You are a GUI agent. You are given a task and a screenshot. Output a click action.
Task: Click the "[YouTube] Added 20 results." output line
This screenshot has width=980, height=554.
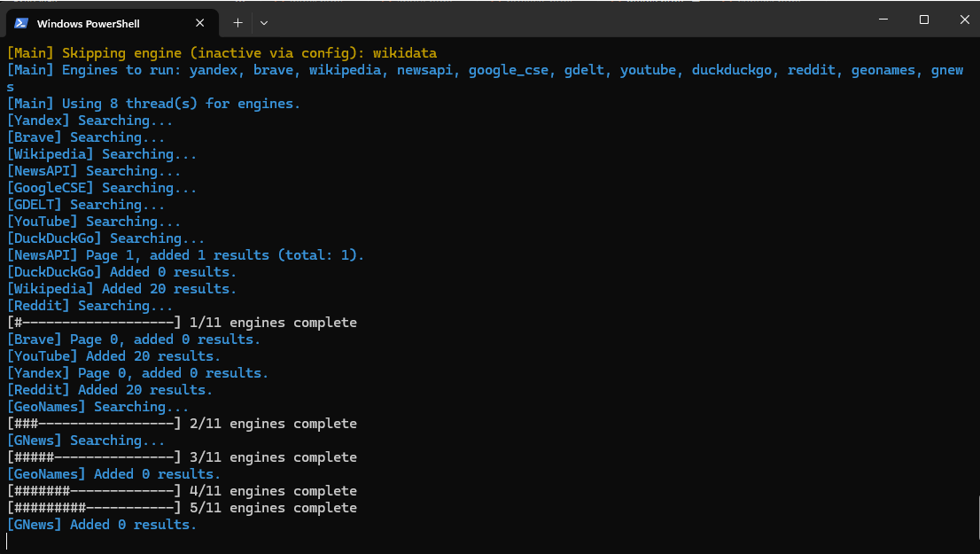[x=114, y=356]
